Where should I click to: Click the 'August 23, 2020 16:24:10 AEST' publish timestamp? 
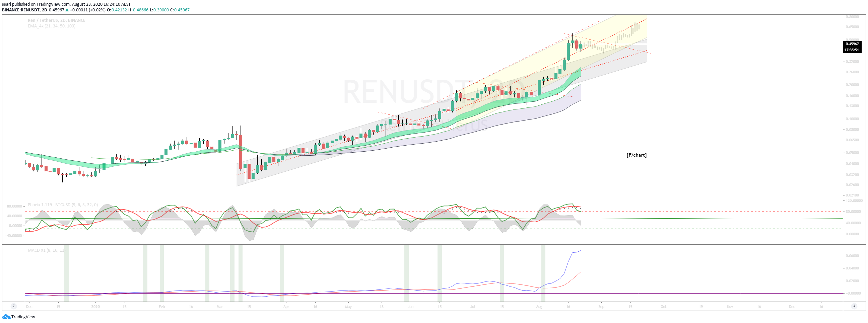click(x=102, y=4)
